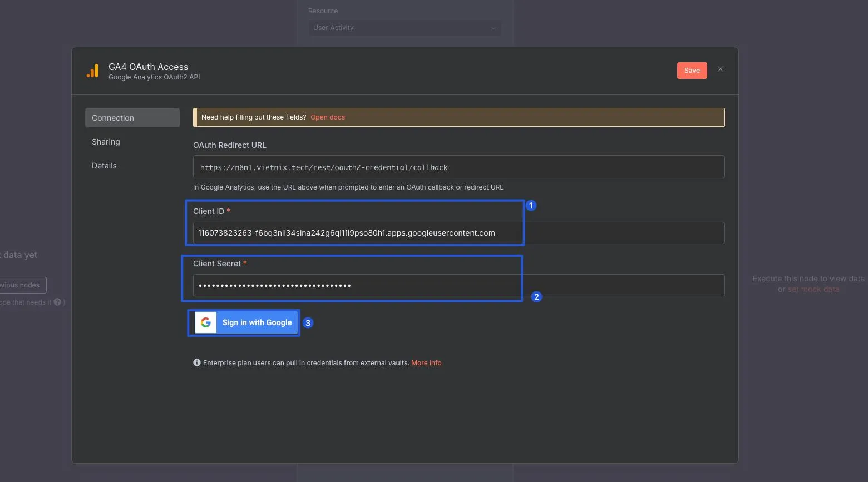Click the OAuth Redirect URL field

coord(458,167)
